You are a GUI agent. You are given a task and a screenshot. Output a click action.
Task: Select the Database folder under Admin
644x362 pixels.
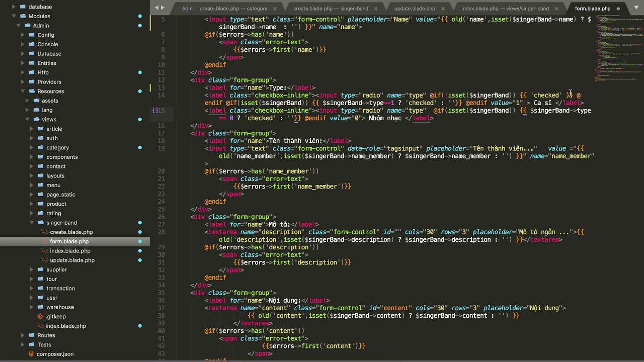click(49, 54)
